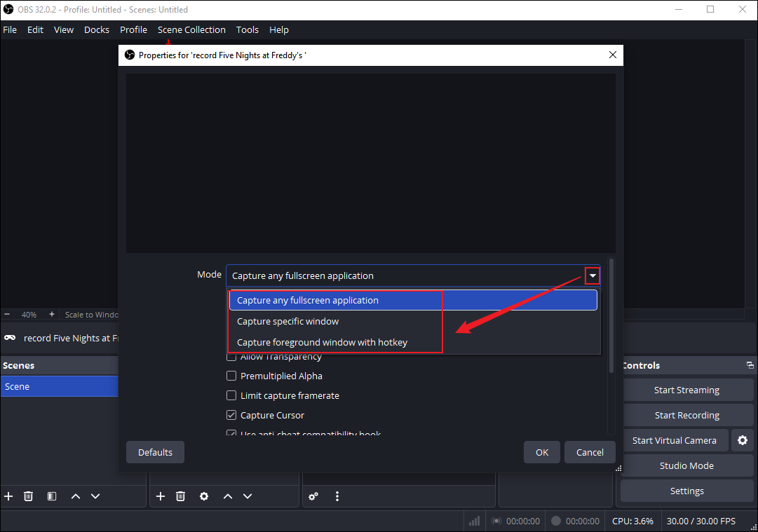Viewport: 758px width, 532px height.
Task: Open scene filters icon
Action: tap(51, 496)
